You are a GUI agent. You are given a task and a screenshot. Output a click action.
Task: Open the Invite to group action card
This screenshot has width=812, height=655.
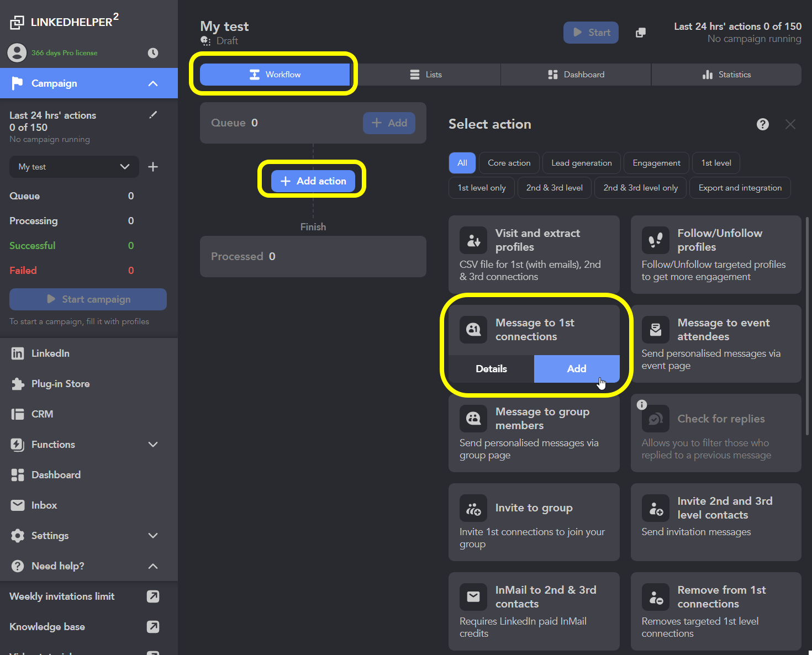click(x=534, y=522)
